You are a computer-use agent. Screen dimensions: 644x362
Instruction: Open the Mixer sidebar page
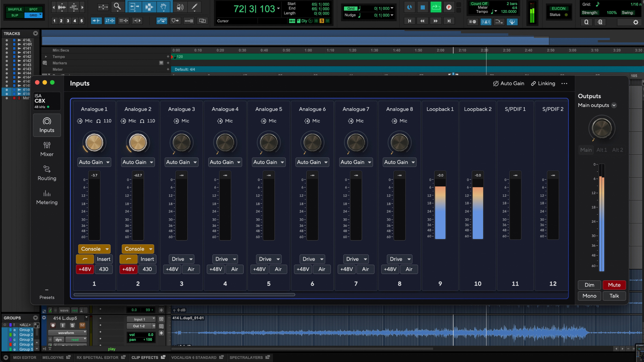tap(47, 149)
